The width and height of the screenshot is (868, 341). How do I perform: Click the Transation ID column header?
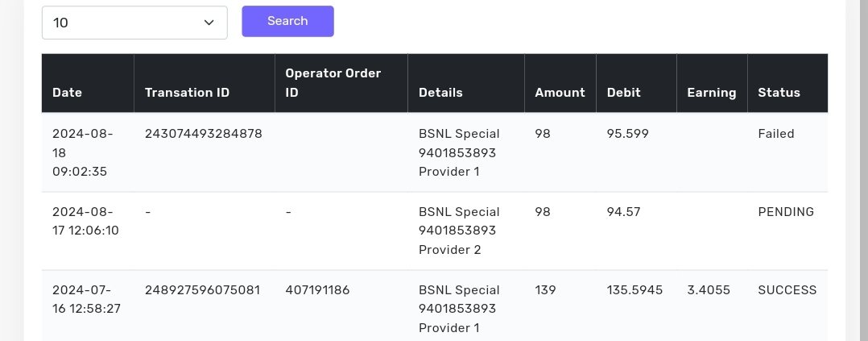tap(187, 93)
